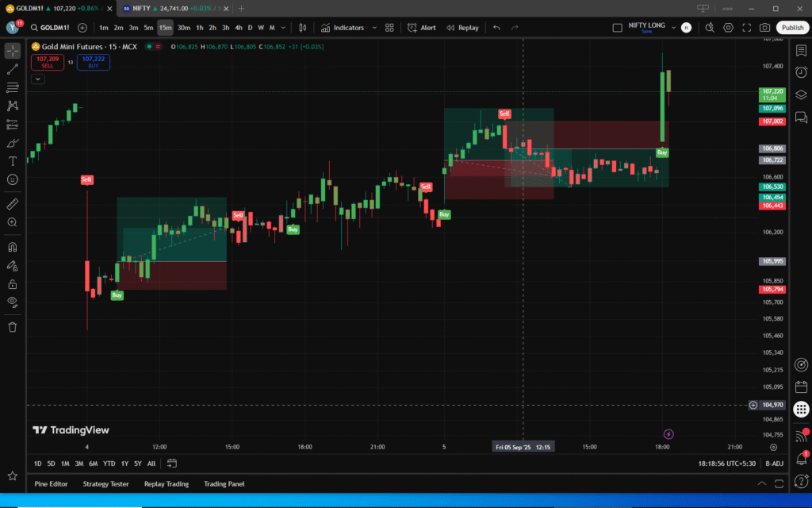The width and height of the screenshot is (812, 508).
Task: Expand the timeframe interval dropdown
Action: tap(285, 28)
